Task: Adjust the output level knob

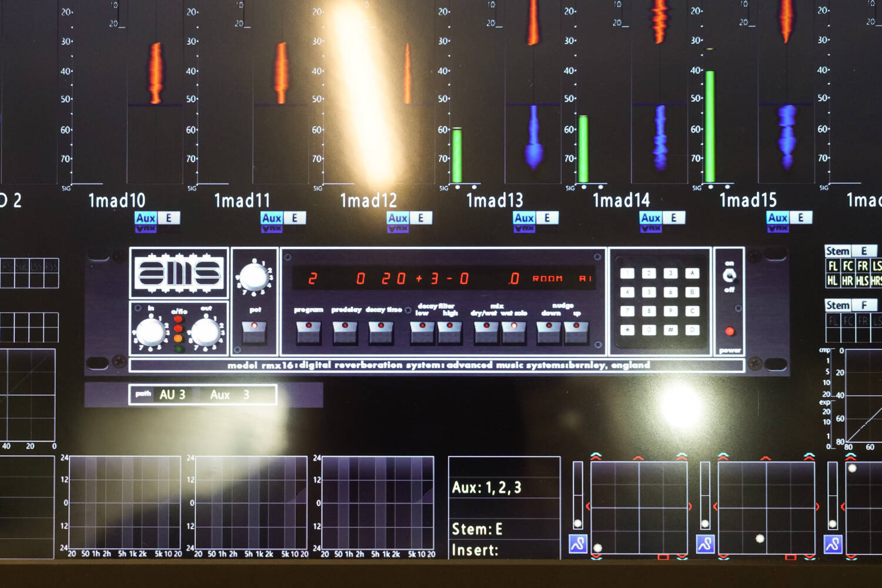Action: (x=206, y=332)
